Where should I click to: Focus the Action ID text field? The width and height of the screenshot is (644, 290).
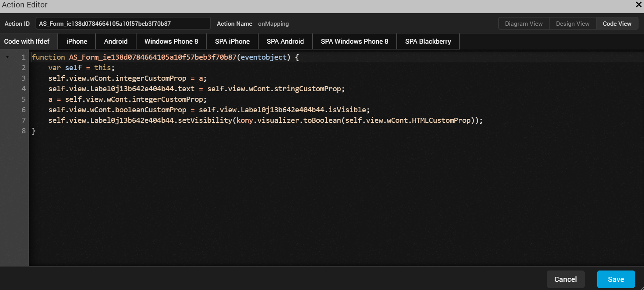[123, 23]
